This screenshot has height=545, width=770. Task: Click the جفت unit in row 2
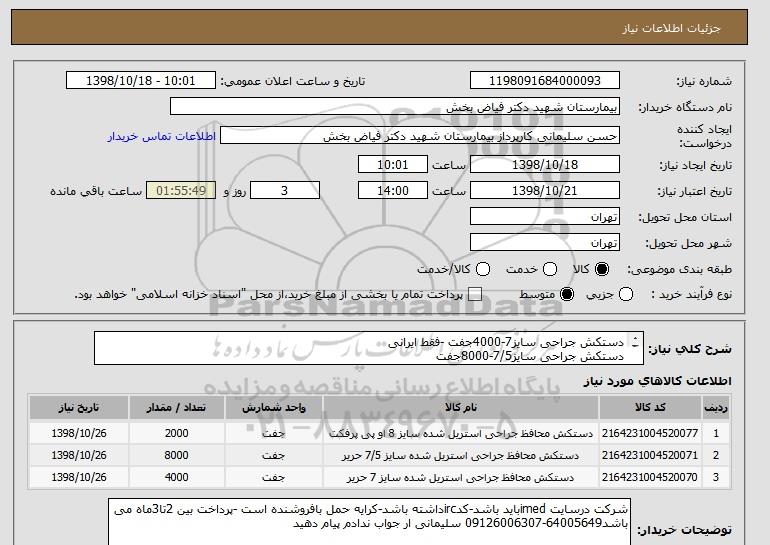point(274,456)
